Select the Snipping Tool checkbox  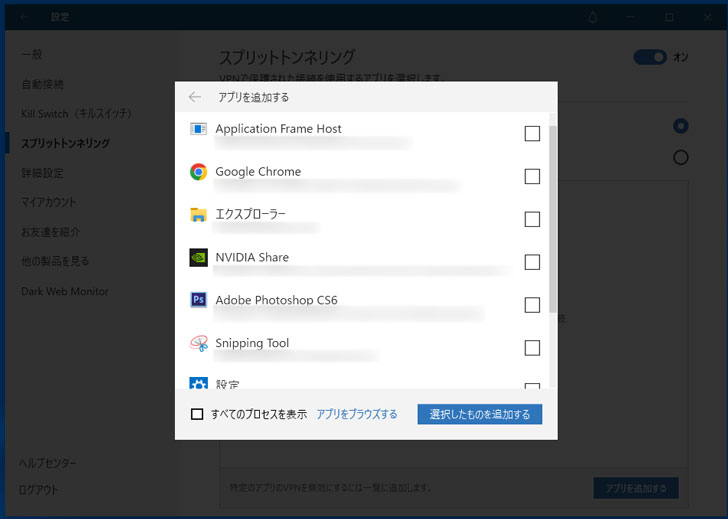(x=532, y=348)
